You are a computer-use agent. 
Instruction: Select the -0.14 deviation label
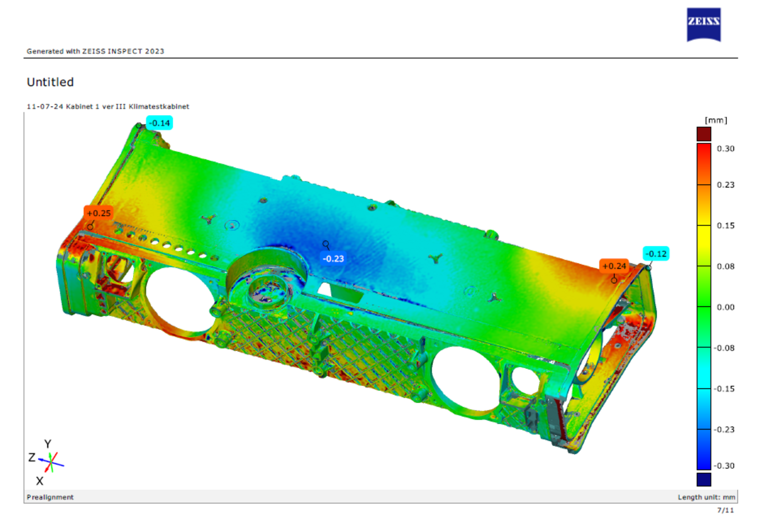pos(159,123)
